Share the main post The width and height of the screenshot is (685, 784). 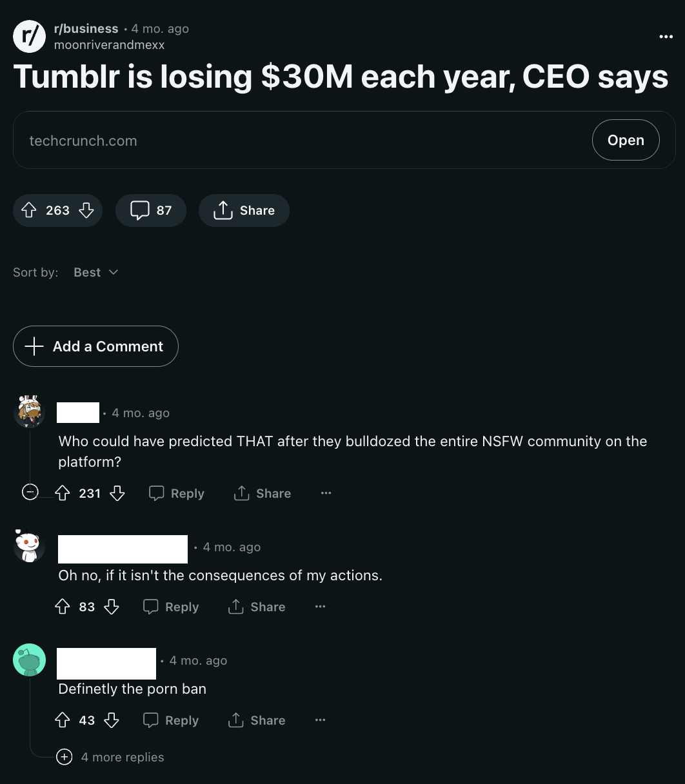244,210
